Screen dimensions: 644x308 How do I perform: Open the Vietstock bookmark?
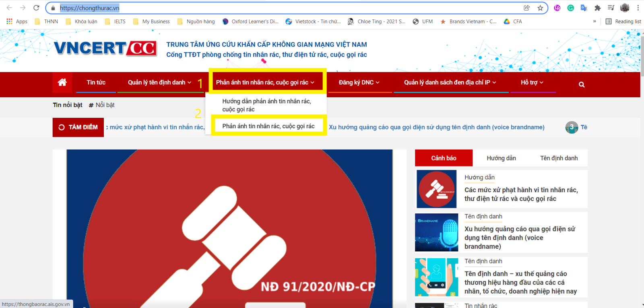(313, 21)
